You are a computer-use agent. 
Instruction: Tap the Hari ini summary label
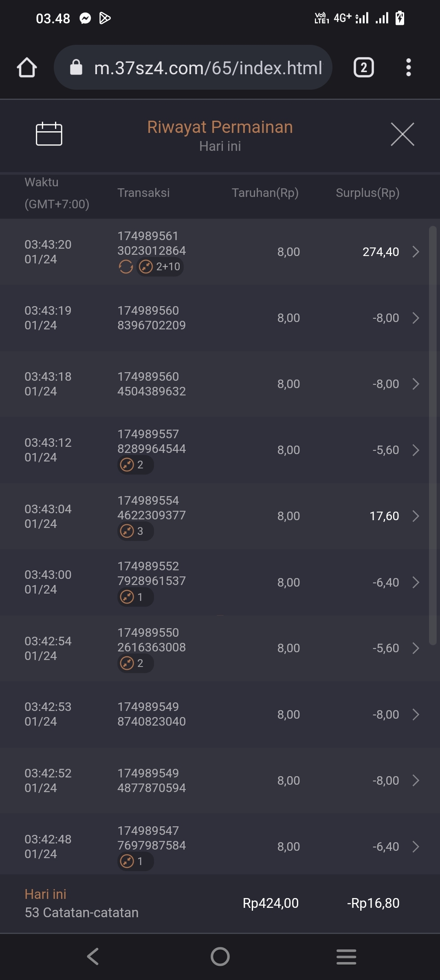click(45, 894)
